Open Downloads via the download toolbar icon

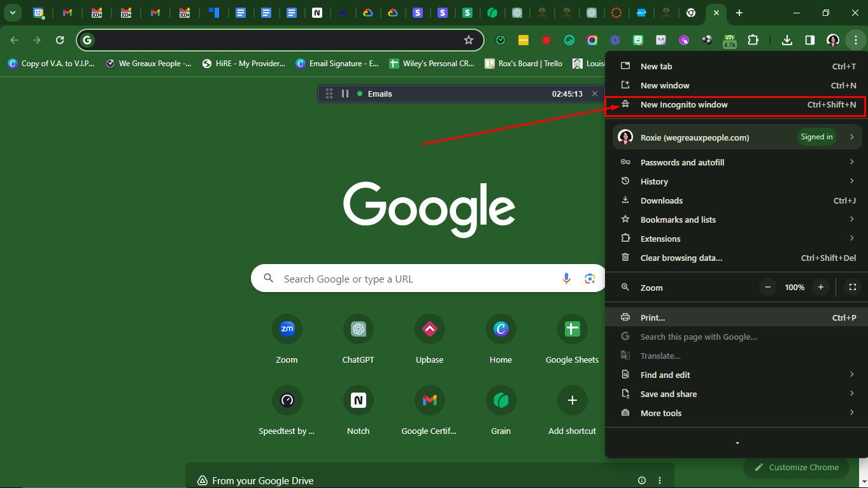(786, 40)
